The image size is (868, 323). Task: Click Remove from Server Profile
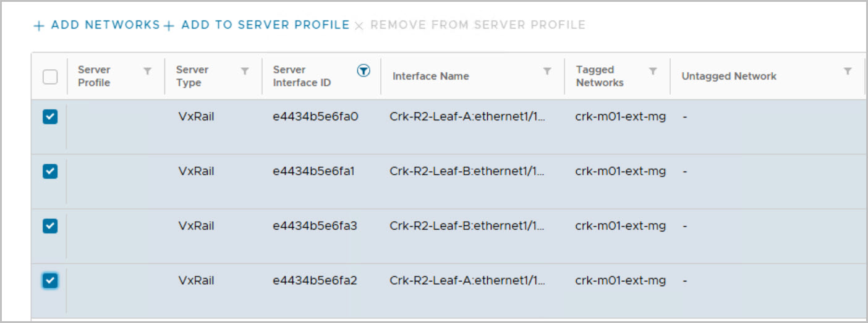[470, 25]
